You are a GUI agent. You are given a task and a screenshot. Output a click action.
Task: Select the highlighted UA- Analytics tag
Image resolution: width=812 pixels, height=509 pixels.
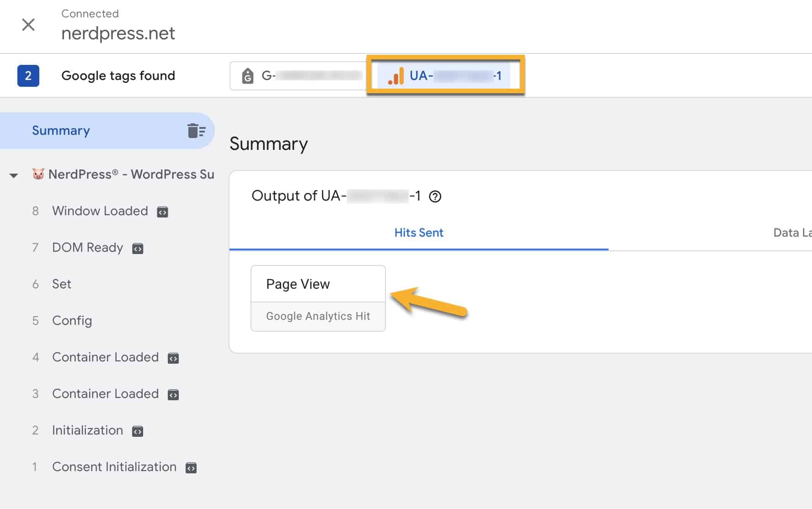pyautogui.click(x=446, y=75)
